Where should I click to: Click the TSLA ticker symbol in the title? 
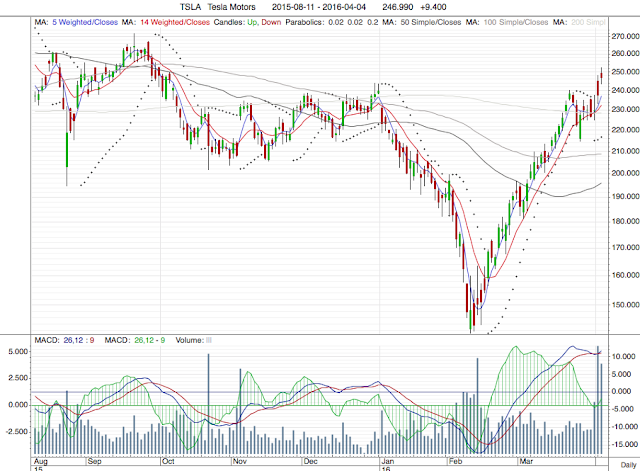(190, 7)
